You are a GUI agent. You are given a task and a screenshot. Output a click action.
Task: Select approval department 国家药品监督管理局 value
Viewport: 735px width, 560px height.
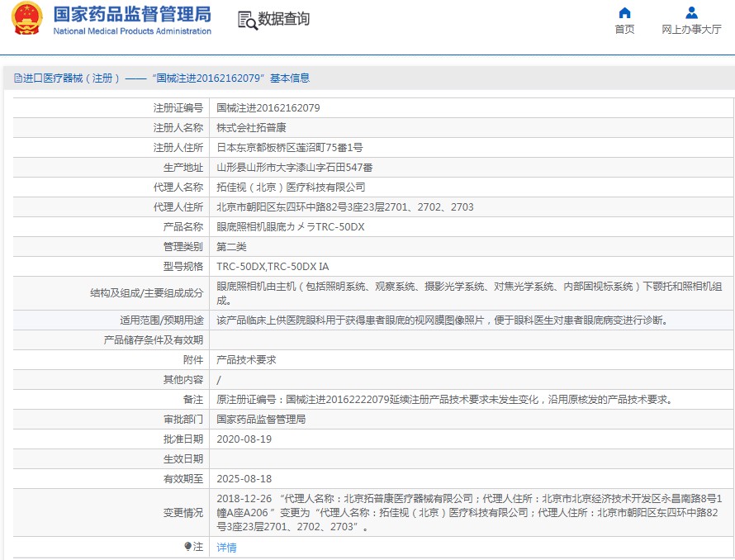pyautogui.click(x=261, y=420)
